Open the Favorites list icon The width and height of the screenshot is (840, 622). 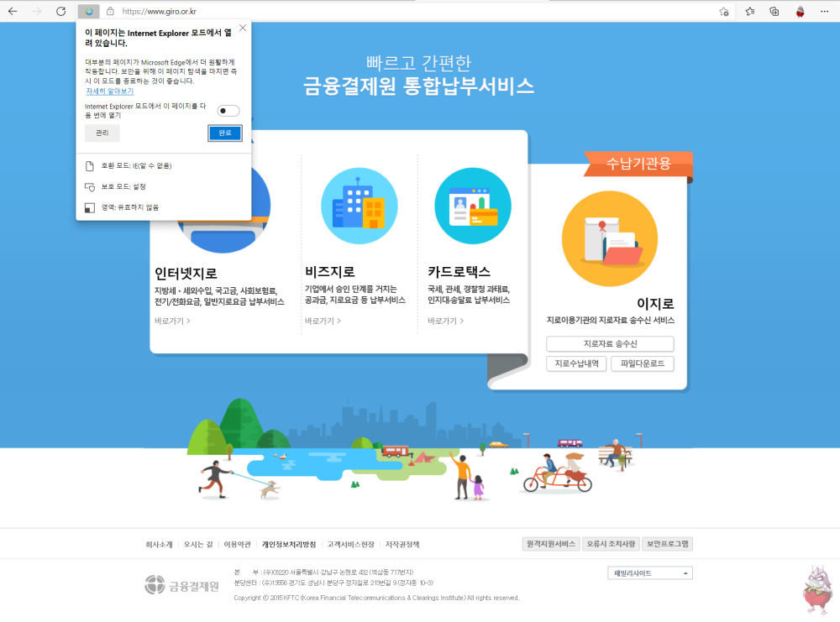[x=749, y=11]
